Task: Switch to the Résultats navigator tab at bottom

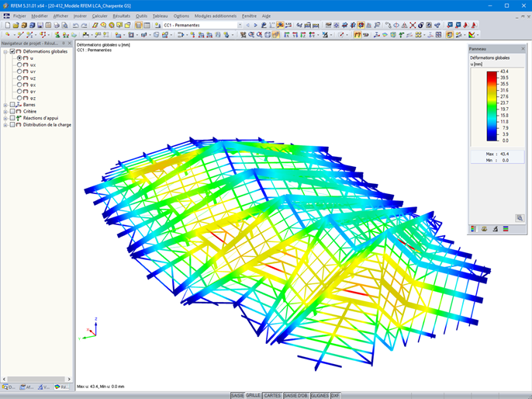Action: point(62,387)
